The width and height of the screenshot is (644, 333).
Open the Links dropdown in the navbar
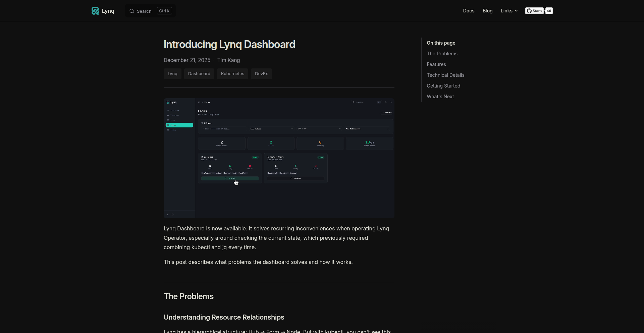click(509, 10)
